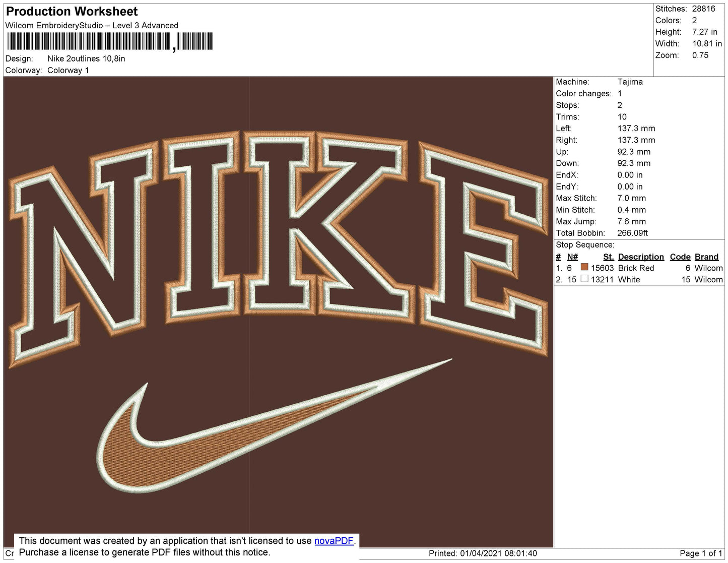Click the embroidered swoosh logo
The height and width of the screenshot is (563, 728).
pos(275,426)
